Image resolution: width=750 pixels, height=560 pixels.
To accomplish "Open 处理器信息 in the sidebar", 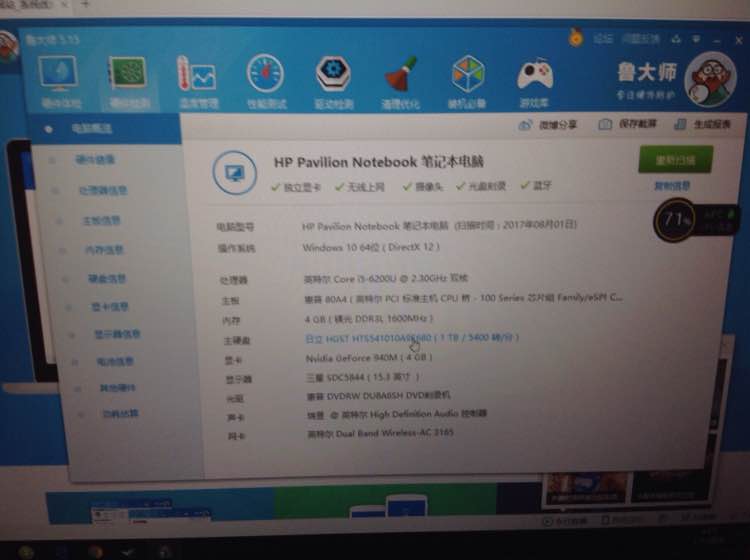I will [103, 190].
